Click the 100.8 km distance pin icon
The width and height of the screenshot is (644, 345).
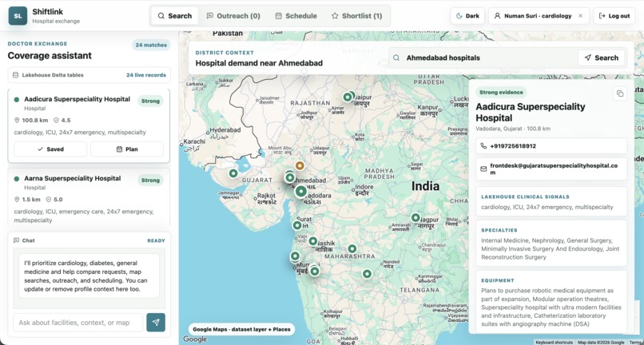coord(17,121)
